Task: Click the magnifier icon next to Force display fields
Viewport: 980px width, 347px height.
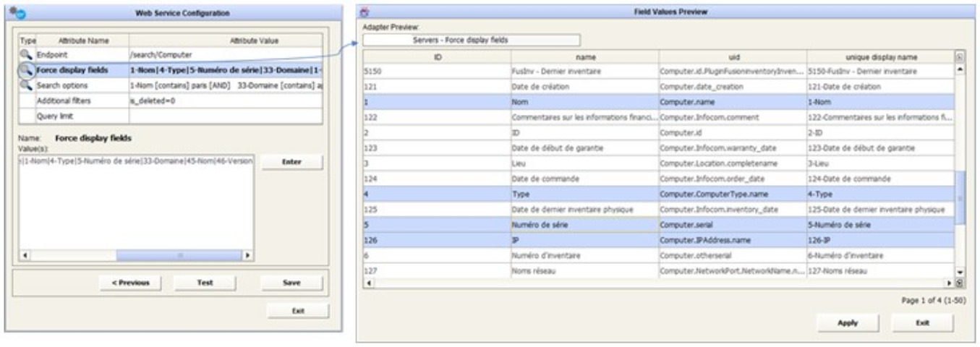Action: click(25, 71)
